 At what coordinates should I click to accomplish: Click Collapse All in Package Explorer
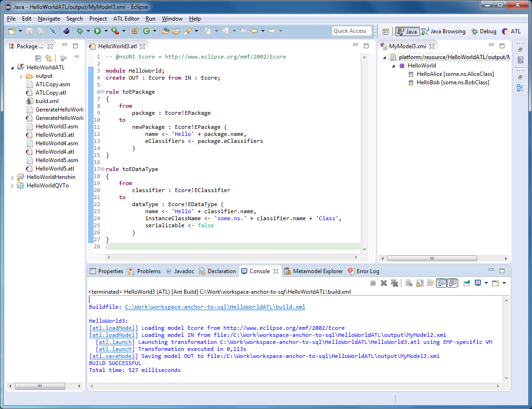(x=38, y=58)
